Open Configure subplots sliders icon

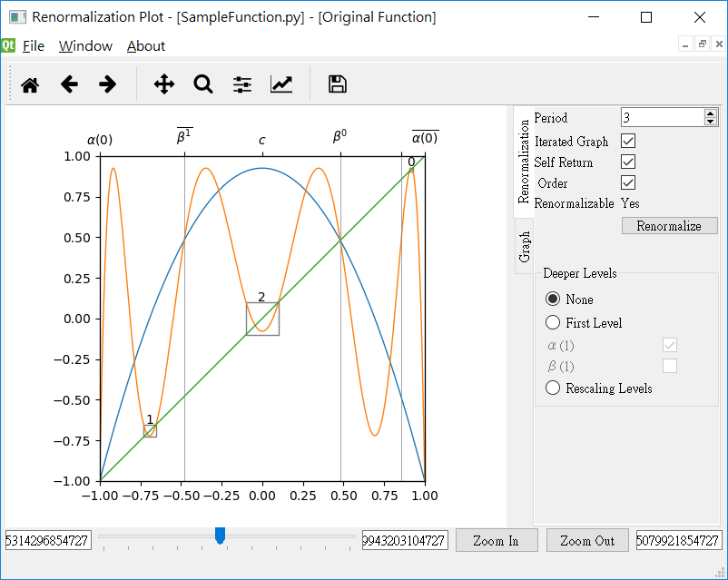242,84
